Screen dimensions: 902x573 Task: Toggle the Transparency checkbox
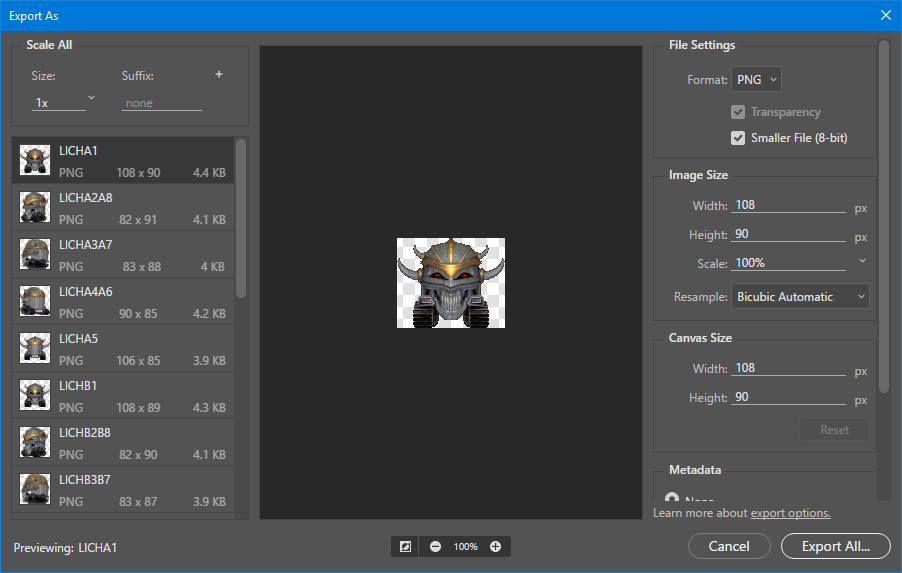tap(738, 112)
